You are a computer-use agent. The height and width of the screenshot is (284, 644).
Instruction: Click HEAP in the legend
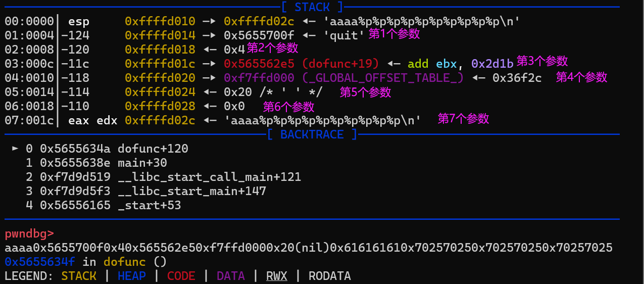click(131, 276)
